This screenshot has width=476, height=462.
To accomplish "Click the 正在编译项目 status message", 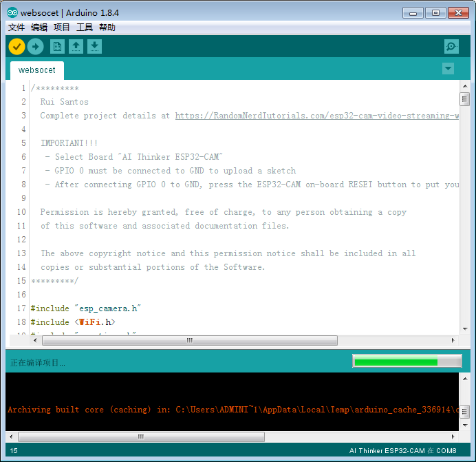I will tap(38, 363).
